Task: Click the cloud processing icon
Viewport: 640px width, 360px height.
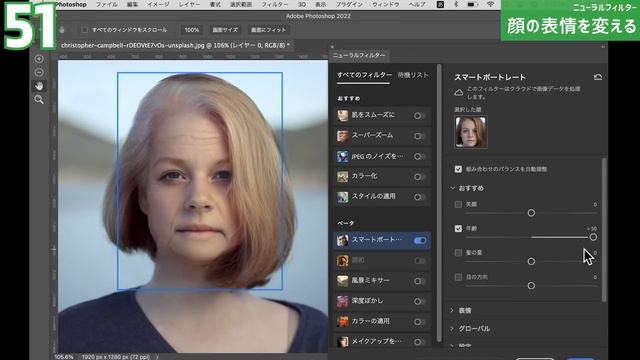Action: pyautogui.click(x=459, y=93)
